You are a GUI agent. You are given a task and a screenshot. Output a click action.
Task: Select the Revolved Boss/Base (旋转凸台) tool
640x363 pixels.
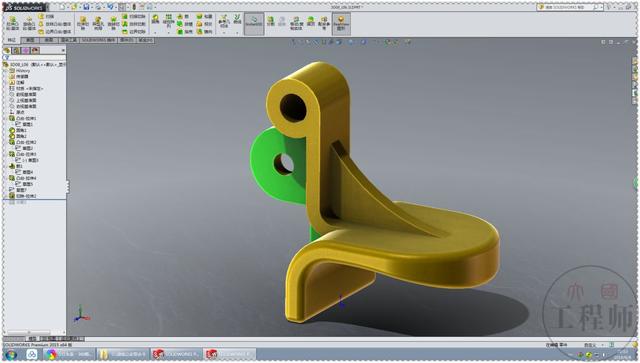[x=29, y=24]
